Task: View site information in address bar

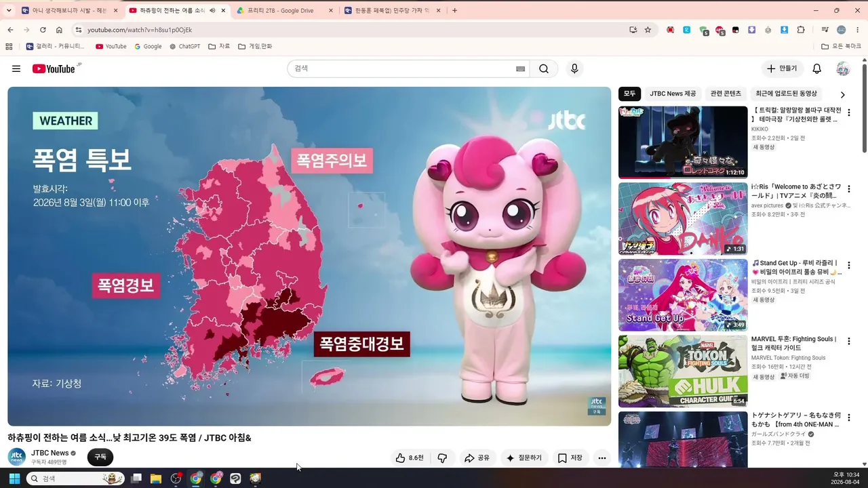Action: click(x=79, y=30)
